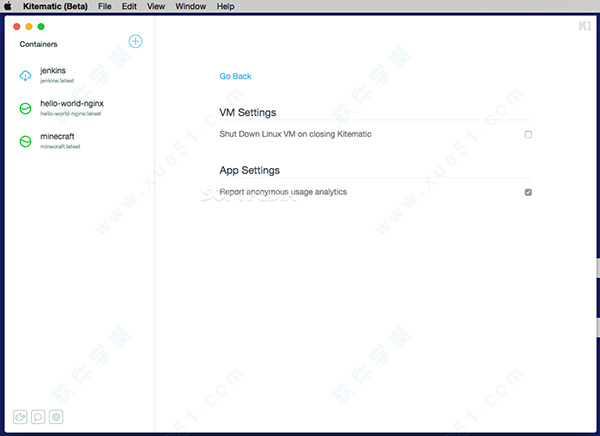Image resolution: width=600 pixels, height=436 pixels.
Task: Open the Edit menu
Action: coord(129,7)
